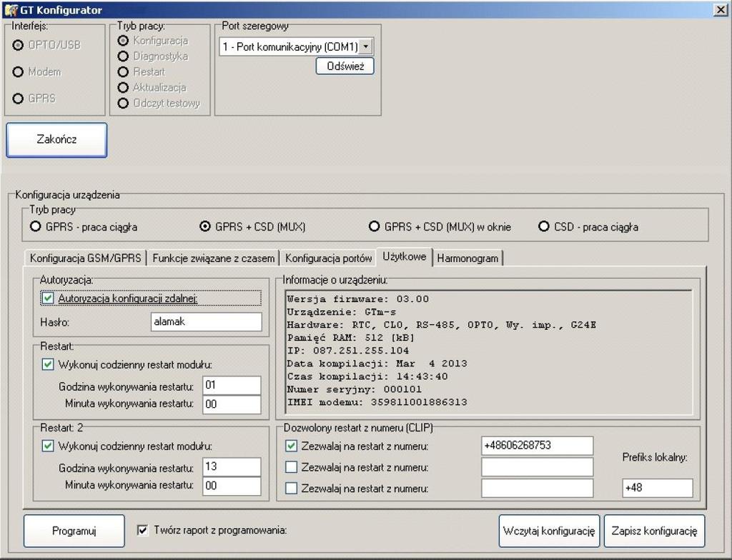Click the Hasło password field
The height and width of the screenshot is (560, 732).
[x=207, y=322]
